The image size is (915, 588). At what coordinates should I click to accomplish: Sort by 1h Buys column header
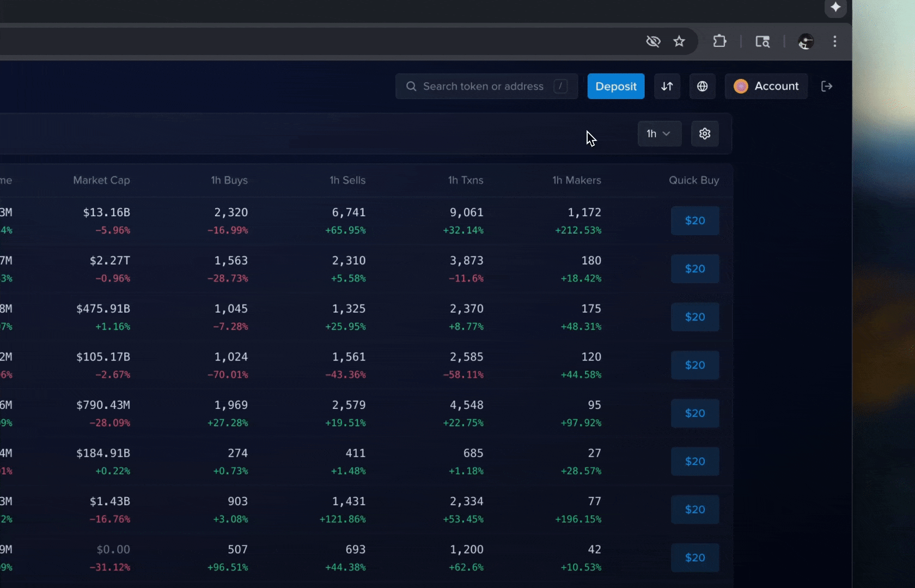click(x=229, y=180)
